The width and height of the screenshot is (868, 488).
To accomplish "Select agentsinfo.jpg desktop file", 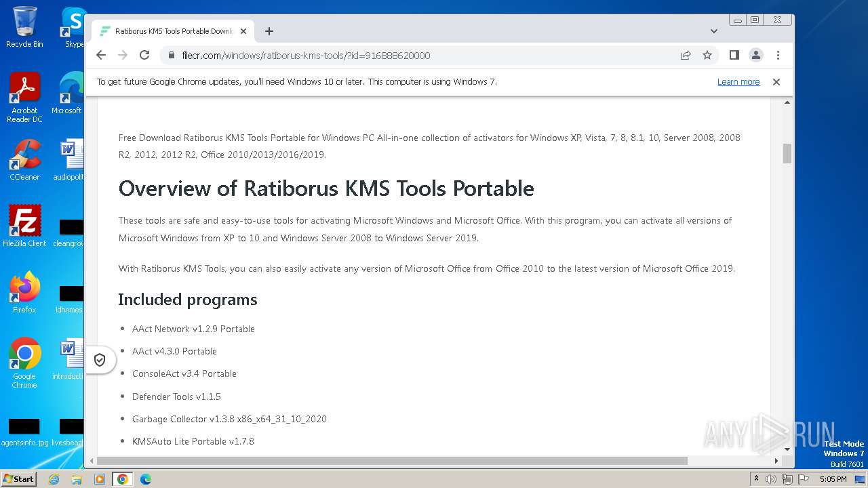I will click(x=24, y=432).
